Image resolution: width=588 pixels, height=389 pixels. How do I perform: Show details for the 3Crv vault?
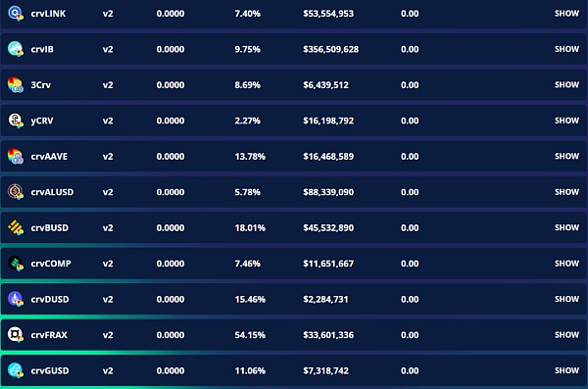(x=566, y=85)
